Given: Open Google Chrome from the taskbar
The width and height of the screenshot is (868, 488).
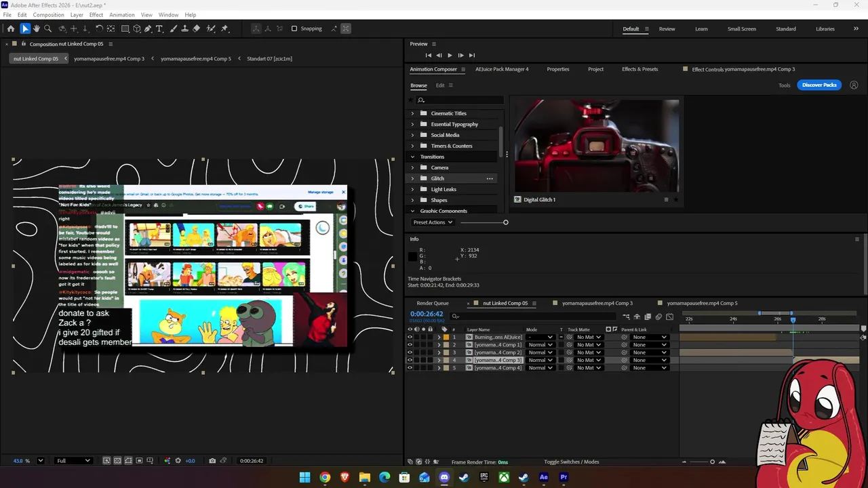Looking at the screenshot, I should coord(325,477).
